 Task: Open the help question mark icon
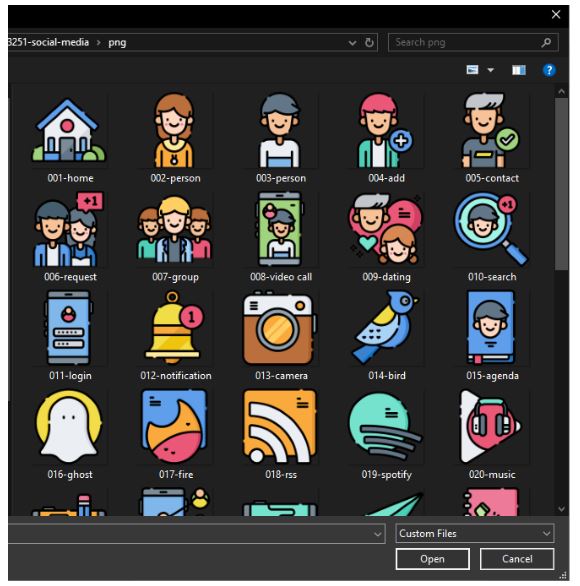(x=549, y=70)
